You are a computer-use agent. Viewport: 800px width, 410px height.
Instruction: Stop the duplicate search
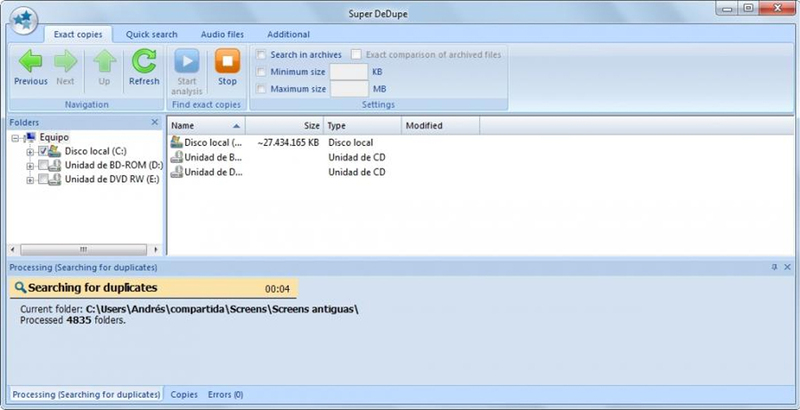pos(227,68)
